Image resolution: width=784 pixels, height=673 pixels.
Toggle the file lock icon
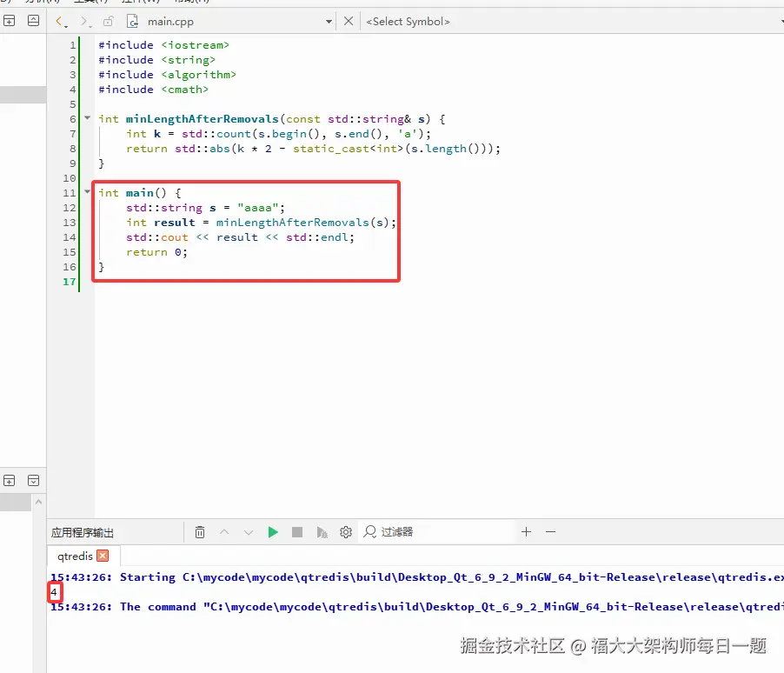109,21
